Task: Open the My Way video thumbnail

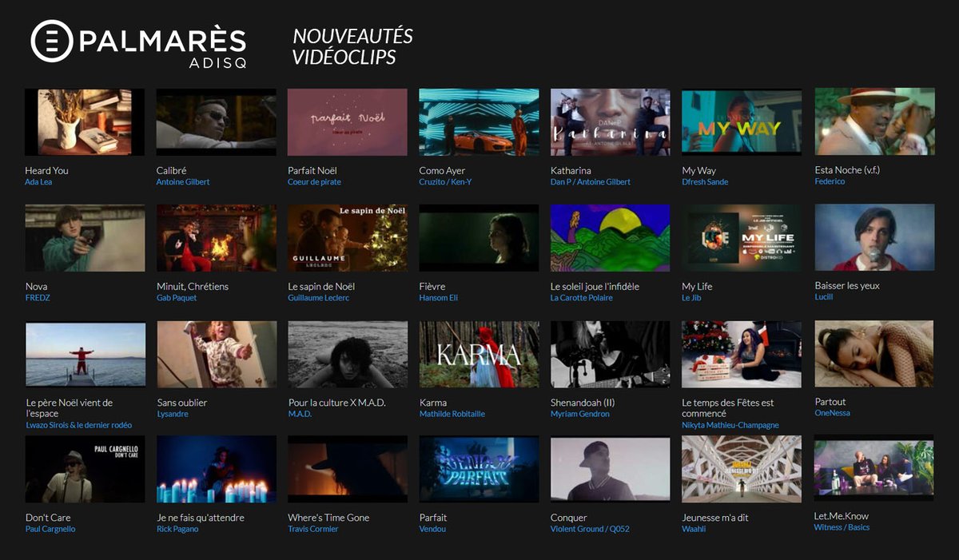Action: point(742,122)
